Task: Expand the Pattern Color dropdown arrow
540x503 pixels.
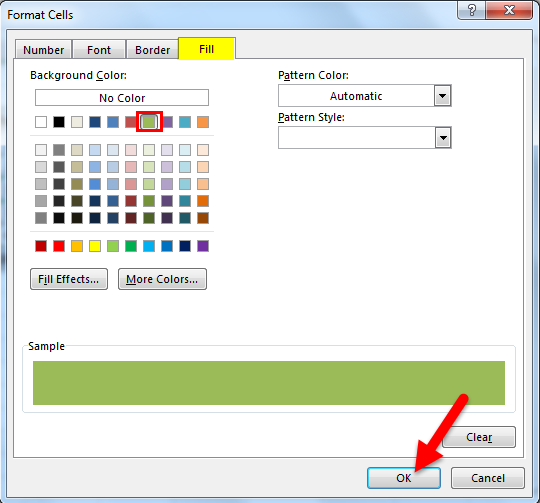Action: click(x=443, y=96)
